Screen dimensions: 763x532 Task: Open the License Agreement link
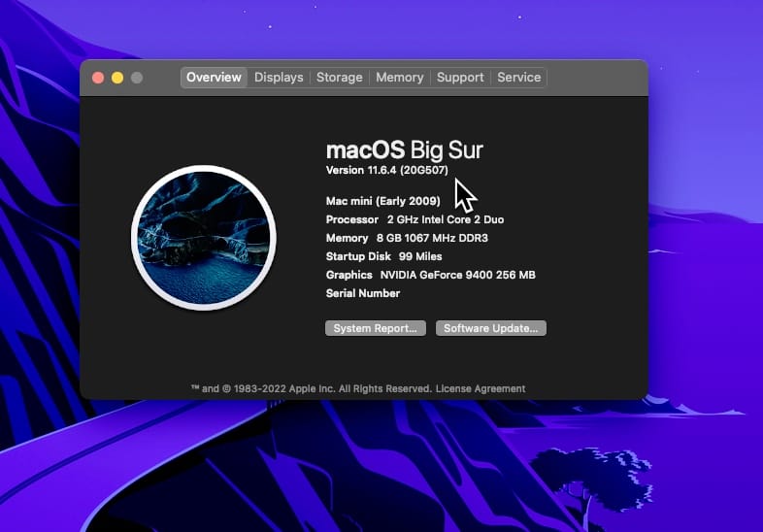pos(481,388)
